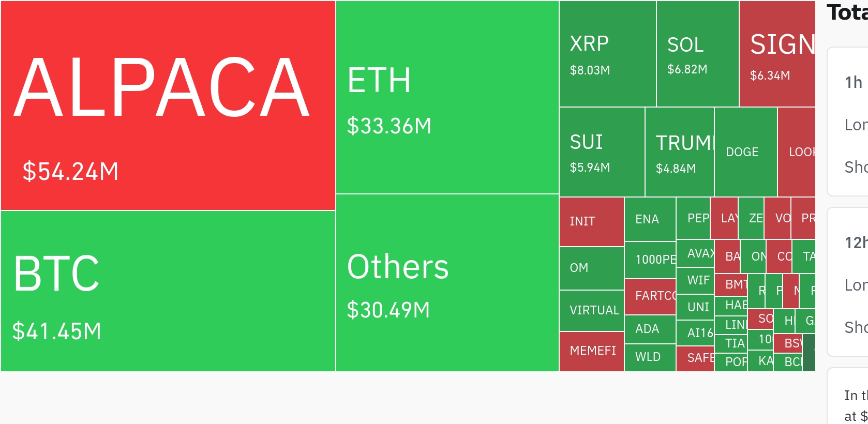Select the red MEMEFI tile
The image size is (868, 424).
[x=591, y=351]
